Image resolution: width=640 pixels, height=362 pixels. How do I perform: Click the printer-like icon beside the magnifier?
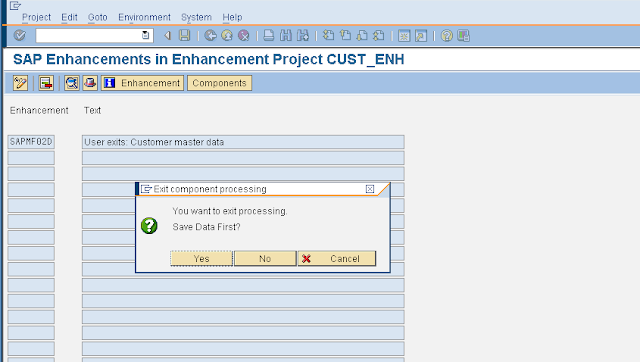pos(90,83)
